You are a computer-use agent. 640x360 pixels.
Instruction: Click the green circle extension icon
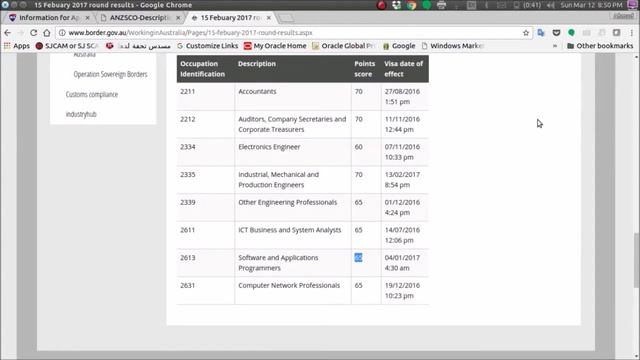click(571, 33)
